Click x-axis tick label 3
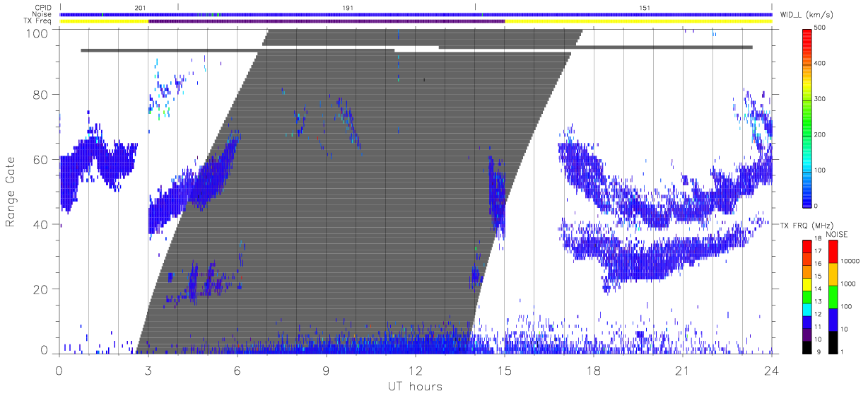The image size is (868, 401). 148,370
